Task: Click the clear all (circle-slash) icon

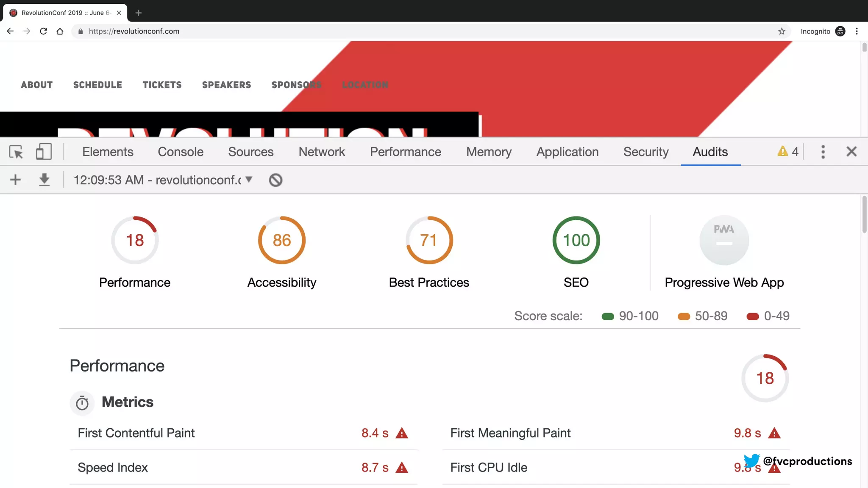Action: coord(275,180)
